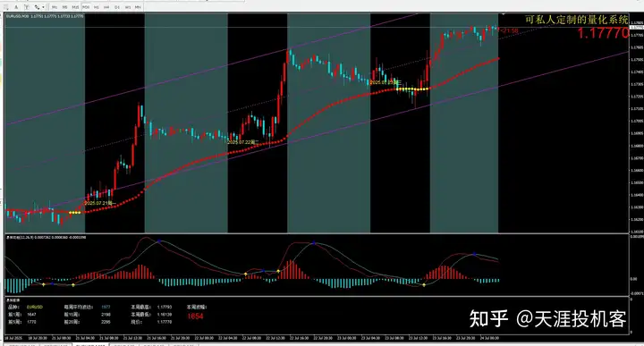Click the 2025.07.21 date label on chart

[x=99, y=203]
